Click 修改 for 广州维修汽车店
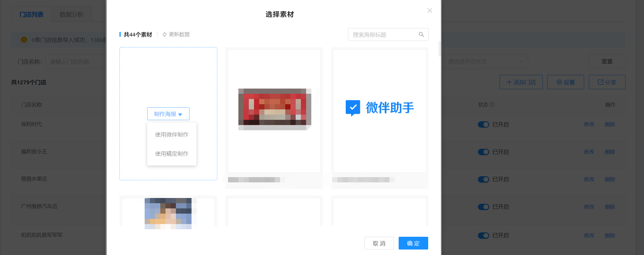644x255 pixels. pos(589,207)
